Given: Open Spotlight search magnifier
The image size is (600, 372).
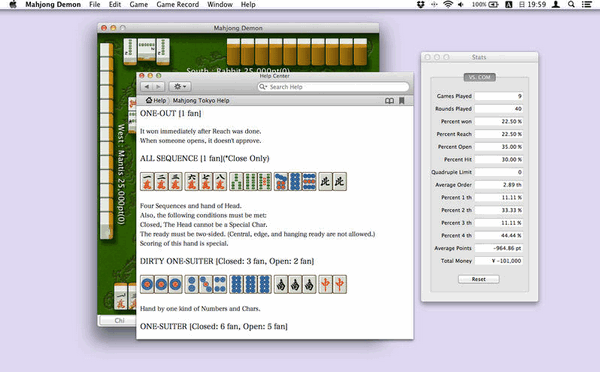Looking at the screenshot, I should click(x=571, y=5).
